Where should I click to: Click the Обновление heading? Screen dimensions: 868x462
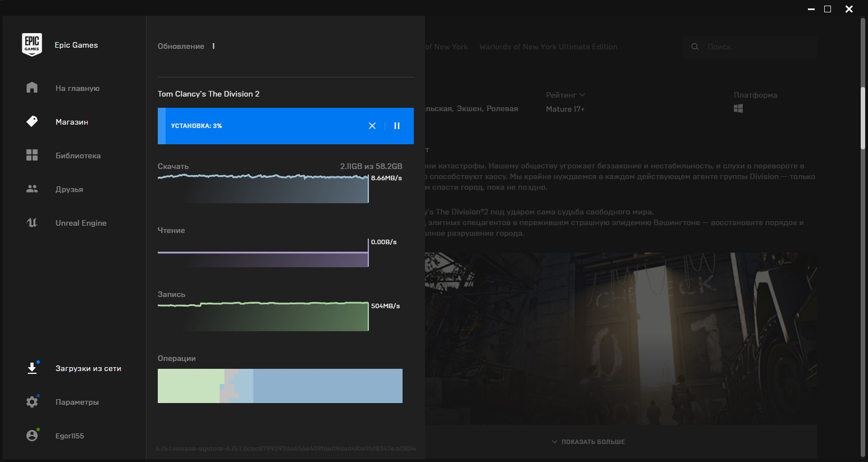click(181, 46)
